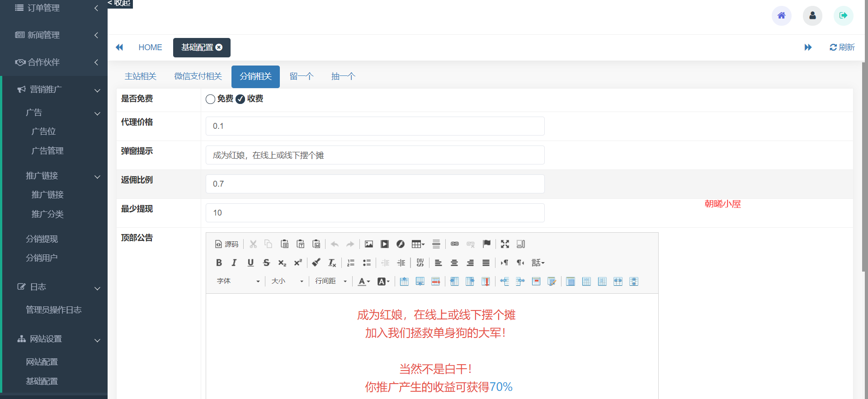The width and height of the screenshot is (868, 399).
Task: Open the home icon in top header
Action: click(x=781, y=16)
